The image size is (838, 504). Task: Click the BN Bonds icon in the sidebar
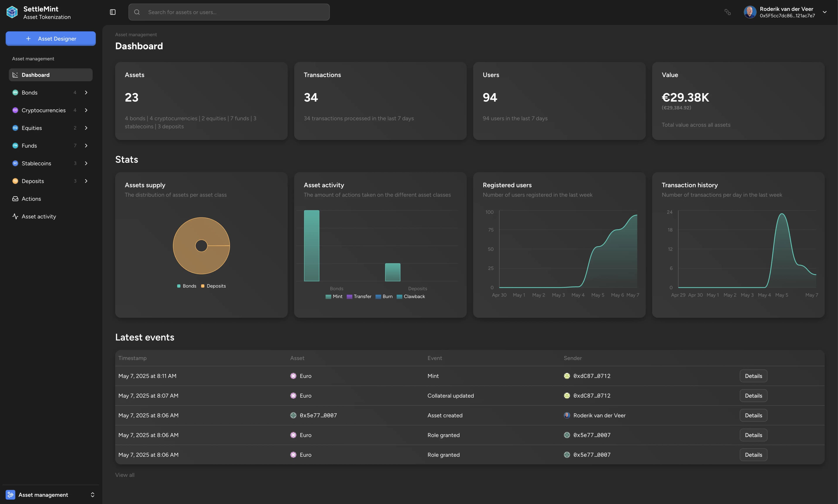click(15, 92)
